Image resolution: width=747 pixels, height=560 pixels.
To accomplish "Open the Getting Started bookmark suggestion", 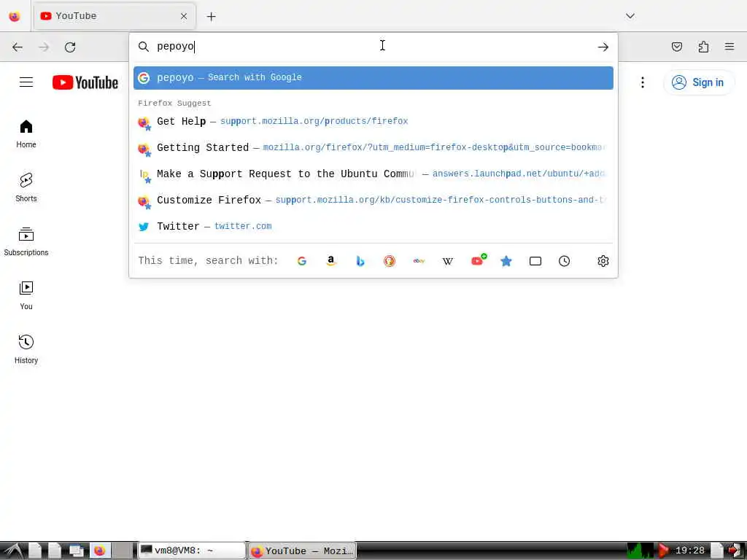I will [x=373, y=147].
